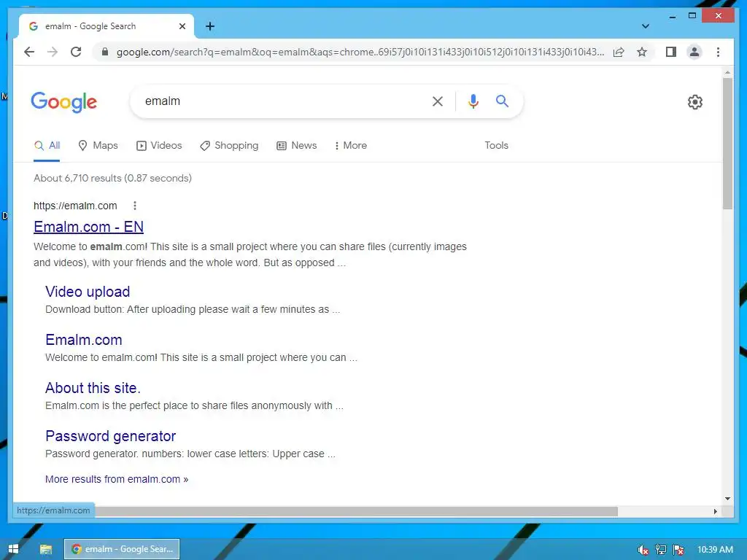747x560 pixels.
Task: Select the All results tab
Action: coord(47,146)
